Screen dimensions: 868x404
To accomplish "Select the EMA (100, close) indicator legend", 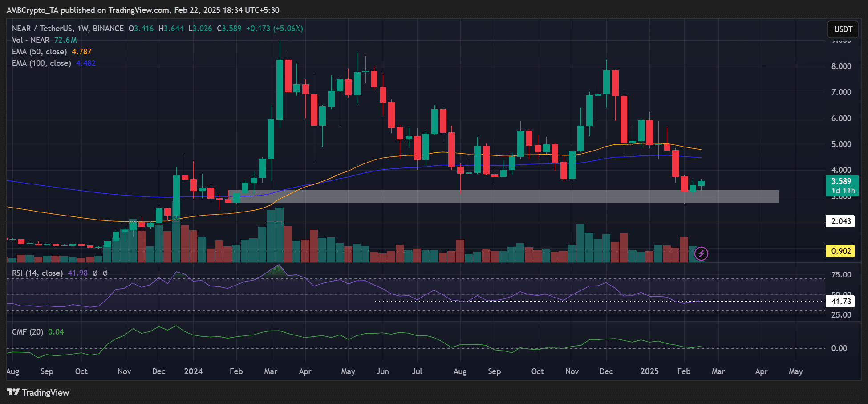I will (41, 63).
